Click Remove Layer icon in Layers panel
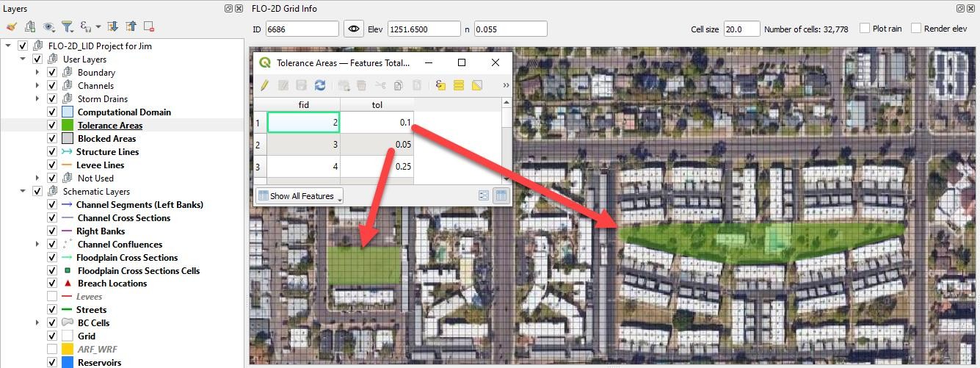 (149, 26)
